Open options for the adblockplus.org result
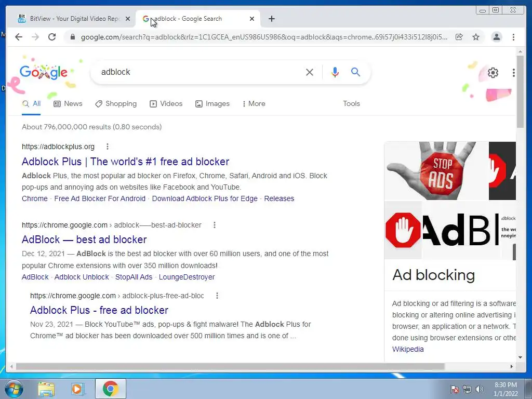The width and height of the screenshot is (532, 399). click(108, 147)
